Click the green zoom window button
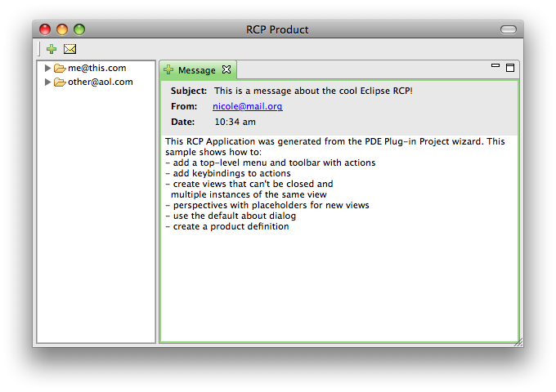This screenshot has width=556, height=392. coord(79,29)
